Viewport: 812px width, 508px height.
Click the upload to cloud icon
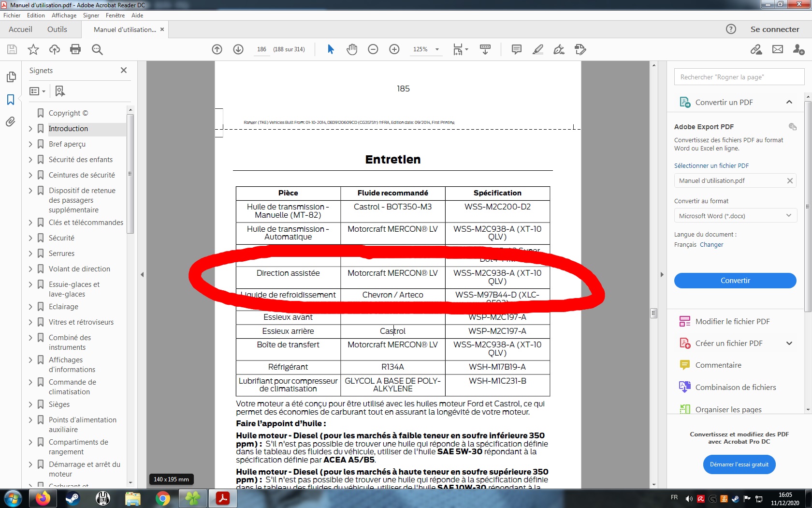(55, 49)
